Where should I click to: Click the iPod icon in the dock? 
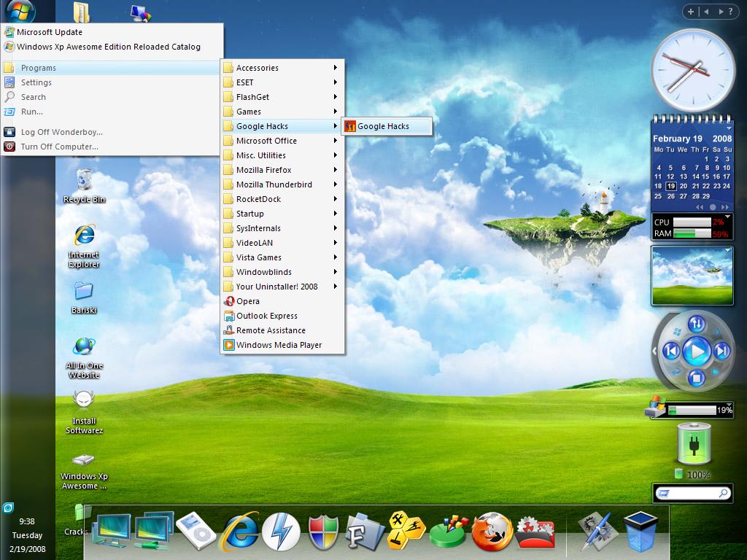tap(196, 529)
